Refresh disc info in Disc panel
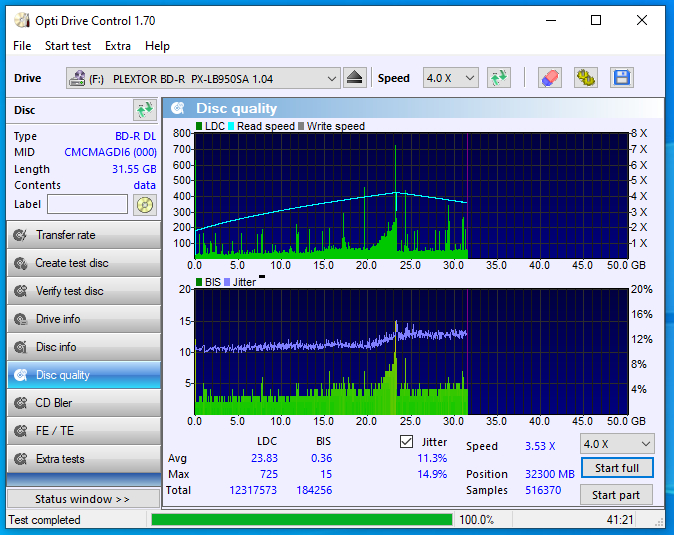Image resolution: width=674 pixels, height=535 pixels. (145, 110)
